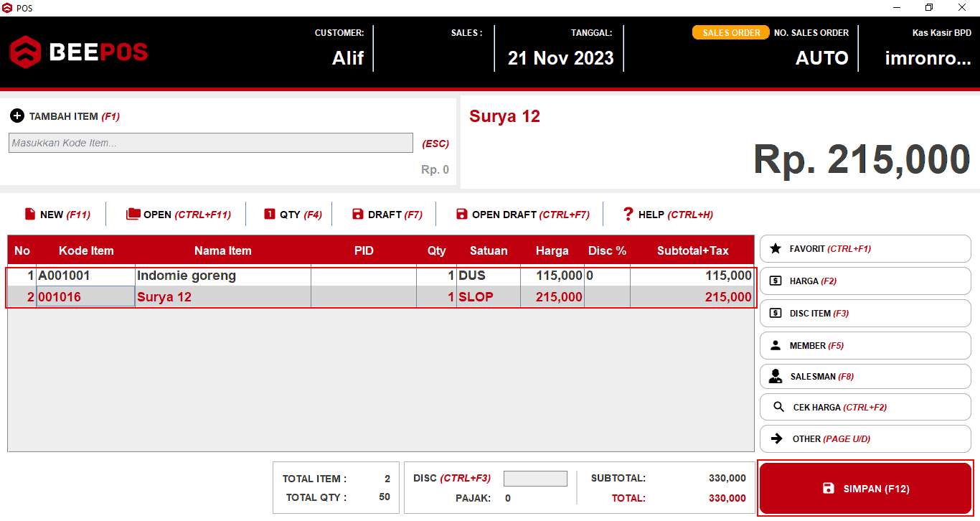
Task: Click the person icon on MEMBER
Action: [x=776, y=345]
